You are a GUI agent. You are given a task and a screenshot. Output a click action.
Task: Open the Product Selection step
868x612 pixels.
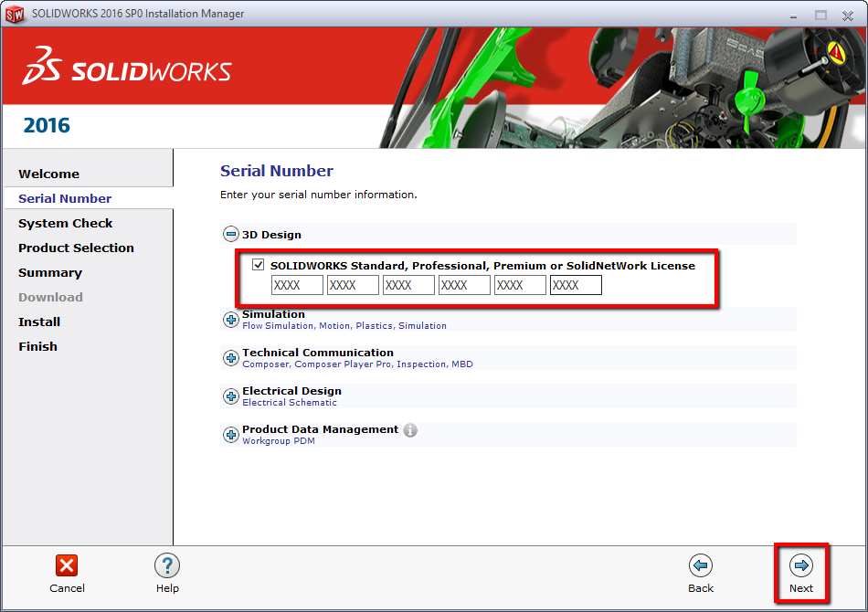[x=76, y=248]
